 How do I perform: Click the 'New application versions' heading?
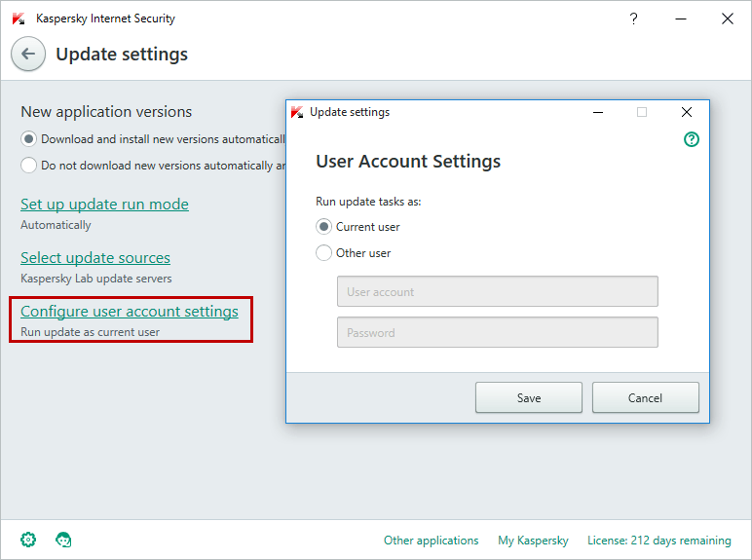[106, 112]
